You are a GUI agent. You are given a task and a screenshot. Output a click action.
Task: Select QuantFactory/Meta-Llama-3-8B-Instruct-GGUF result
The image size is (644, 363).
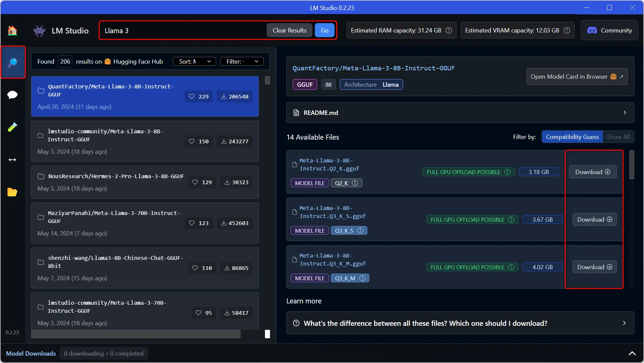pos(145,96)
